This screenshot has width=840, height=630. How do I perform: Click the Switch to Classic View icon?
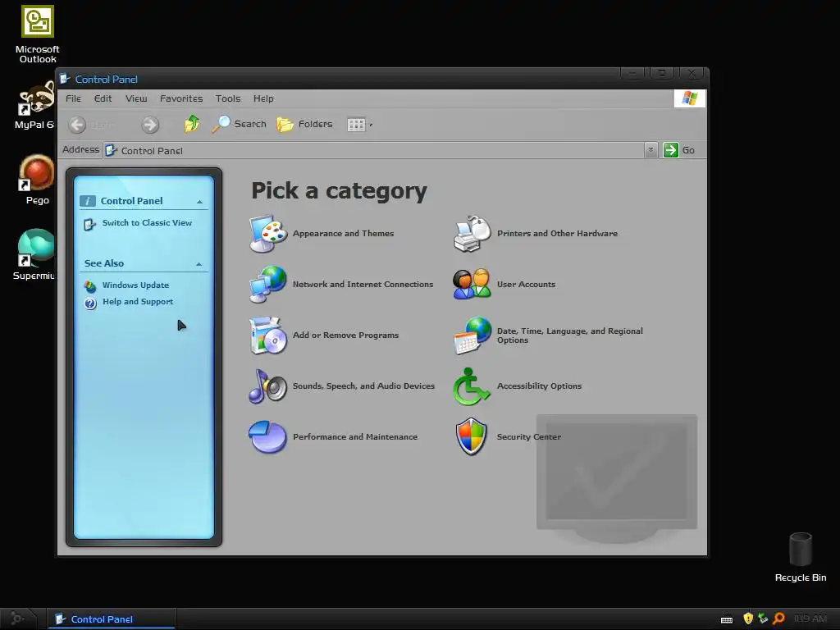pos(89,224)
